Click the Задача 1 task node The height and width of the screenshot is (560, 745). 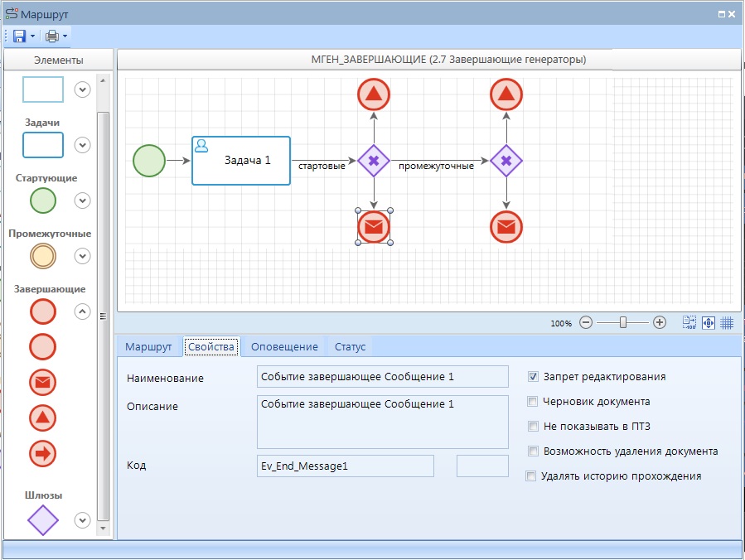[x=241, y=160]
